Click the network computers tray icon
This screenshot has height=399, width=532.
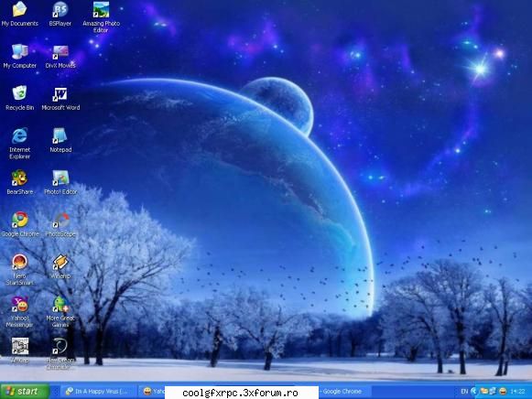point(493,391)
